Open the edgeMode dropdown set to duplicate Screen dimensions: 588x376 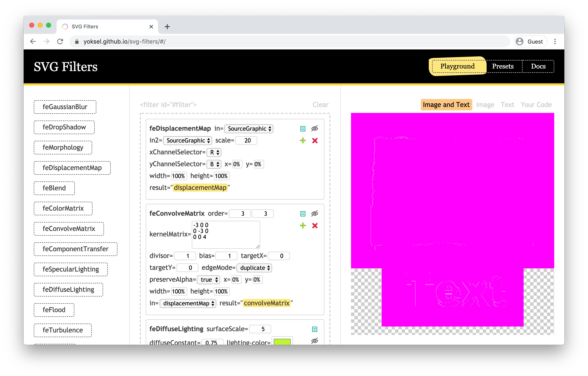[254, 268]
